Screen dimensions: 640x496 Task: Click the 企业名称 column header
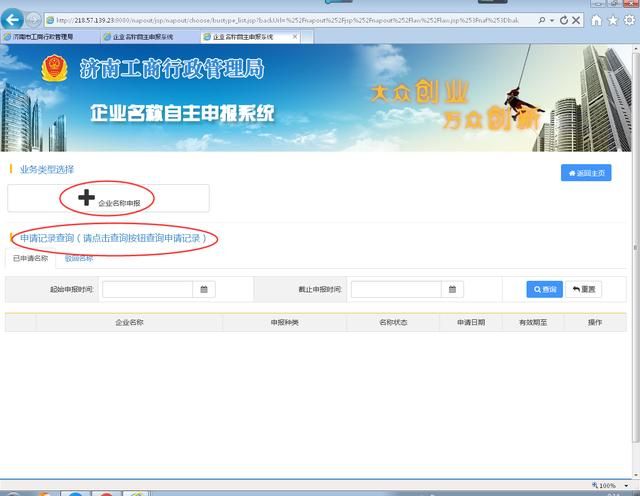(129, 323)
